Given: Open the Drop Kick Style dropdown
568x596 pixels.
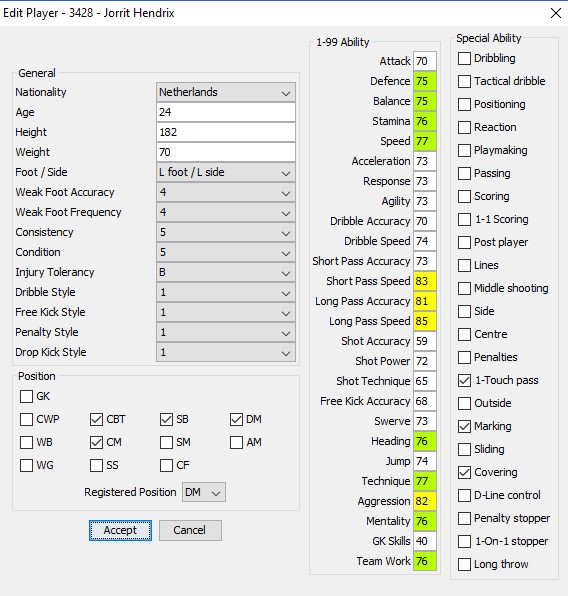Looking at the screenshot, I should click(x=226, y=352).
